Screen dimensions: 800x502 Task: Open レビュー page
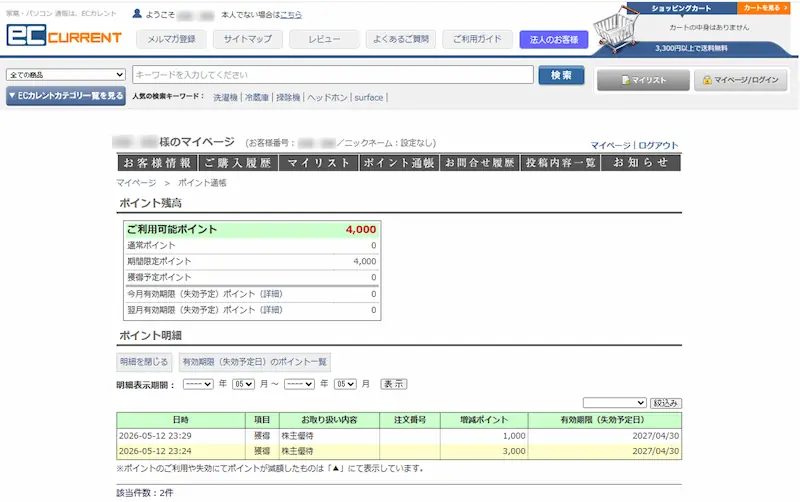[324, 39]
